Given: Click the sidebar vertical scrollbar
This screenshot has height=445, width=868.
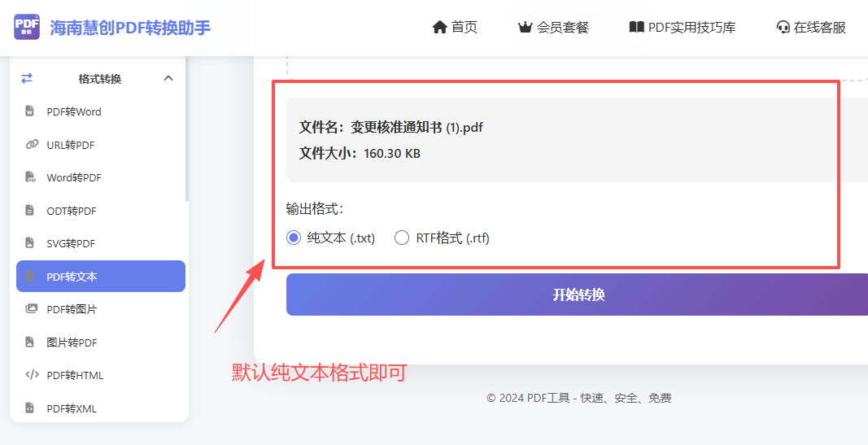Looking at the screenshot, I should [x=187, y=130].
